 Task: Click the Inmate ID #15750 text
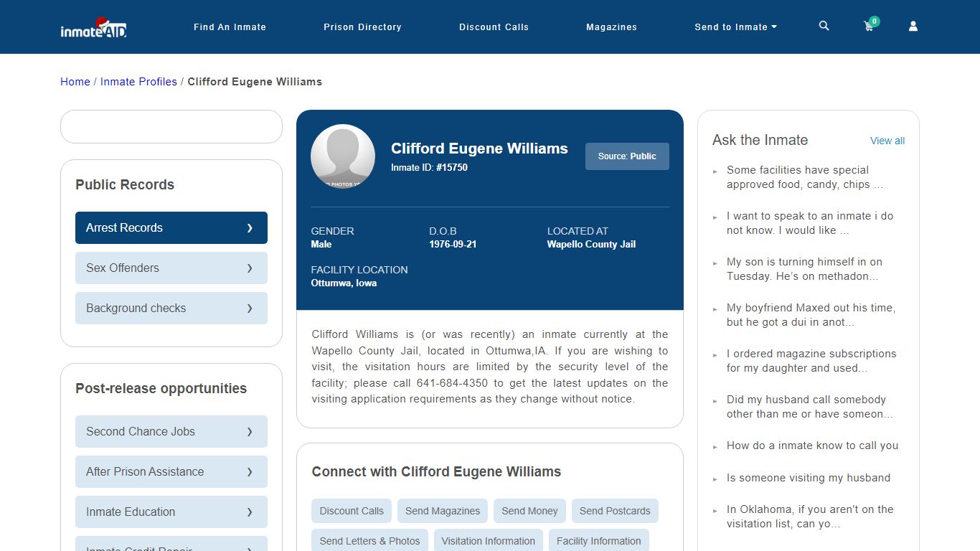tap(429, 168)
